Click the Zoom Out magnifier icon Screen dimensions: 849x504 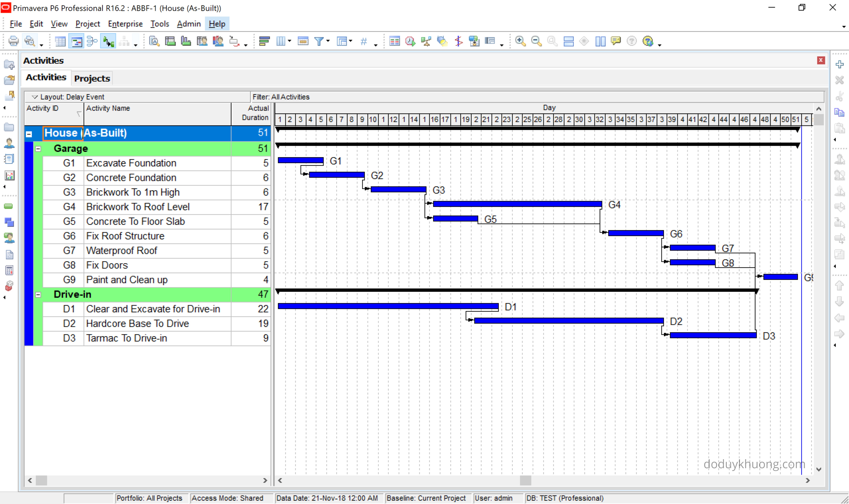click(x=536, y=41)
